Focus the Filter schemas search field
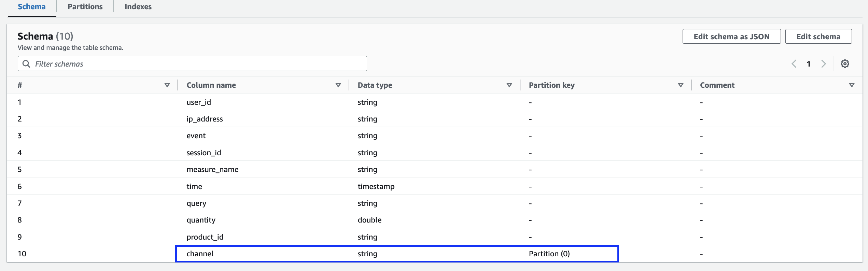Image resolution: width=868 pixels, height=271 pixels. pyautogui.click(x=198, y=64)
